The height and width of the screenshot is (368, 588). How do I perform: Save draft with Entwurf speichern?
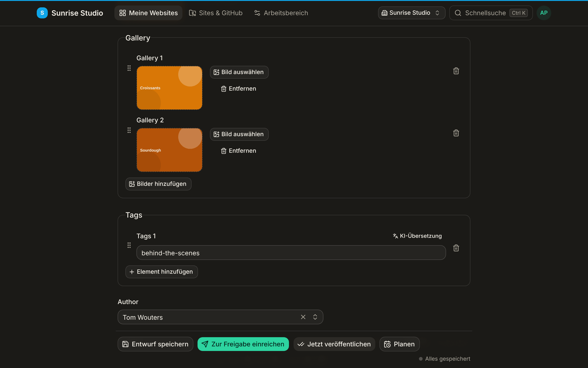tap(155, 344)
